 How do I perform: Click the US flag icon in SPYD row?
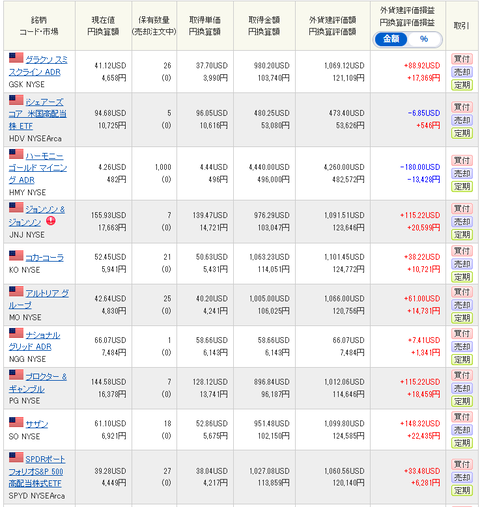pos(16,457)
